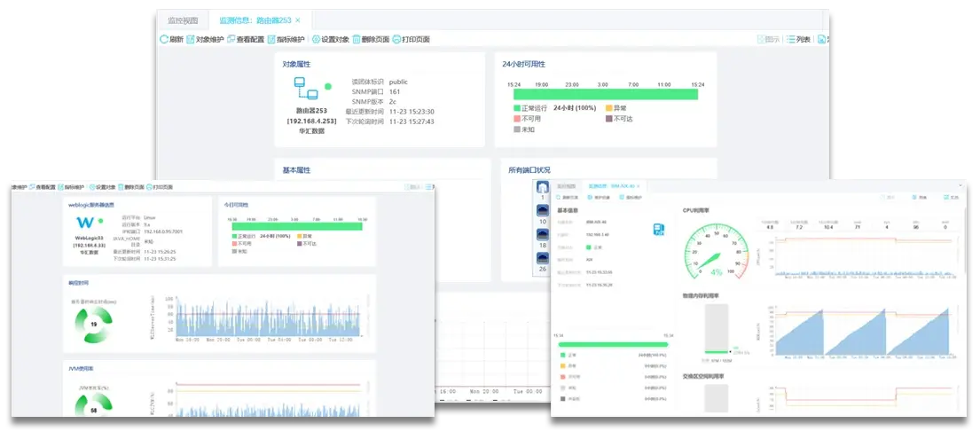This screenshot has width=980, height=431.
Task: Click 异常 orange legend swatch in router window
Action: tap(609, 107)
